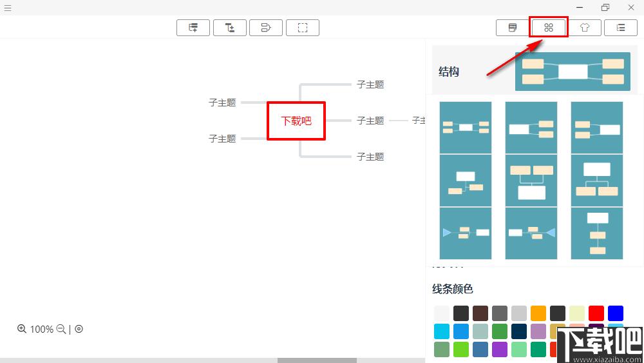
Task: Click the summary bracket toolbar button
Action: 266,28
